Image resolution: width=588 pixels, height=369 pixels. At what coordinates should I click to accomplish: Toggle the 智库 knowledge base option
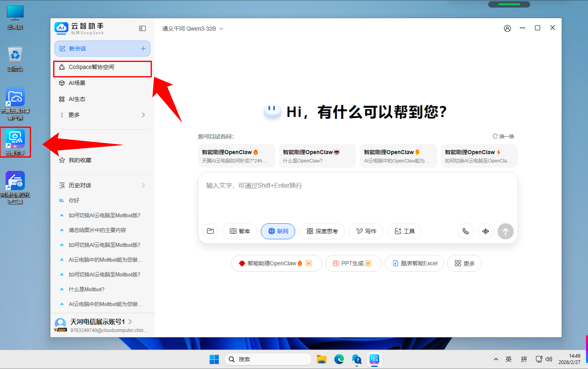tap(240, 231)
